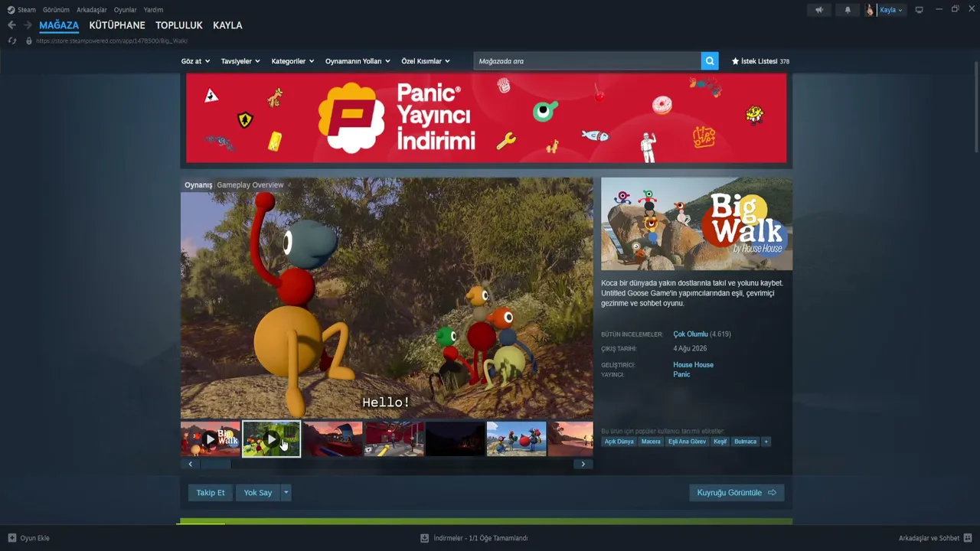Viewport: 980px width, 551px height.
Task: Open the Yardım menu
Action: [153, 10]
